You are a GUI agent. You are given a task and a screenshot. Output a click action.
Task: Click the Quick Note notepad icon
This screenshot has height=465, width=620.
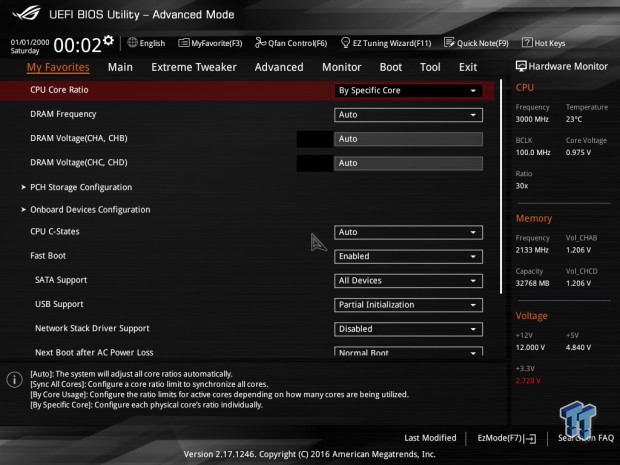(449, 42)
